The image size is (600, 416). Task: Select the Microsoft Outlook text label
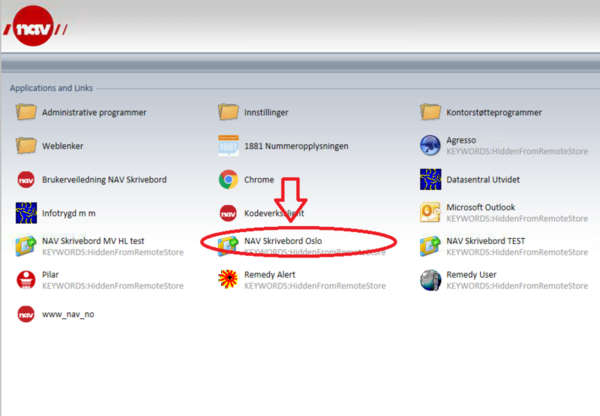click(x=481, y=207)
